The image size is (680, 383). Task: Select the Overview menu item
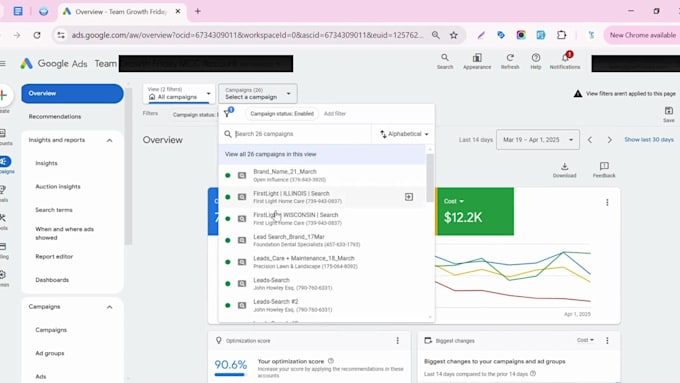coord(72,93)
